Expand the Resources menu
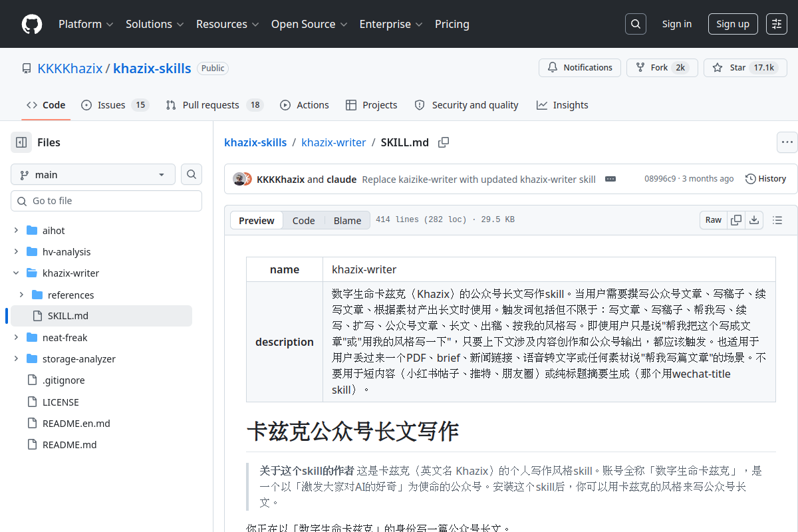Screen dimensions: 798x532 [227, 24]
